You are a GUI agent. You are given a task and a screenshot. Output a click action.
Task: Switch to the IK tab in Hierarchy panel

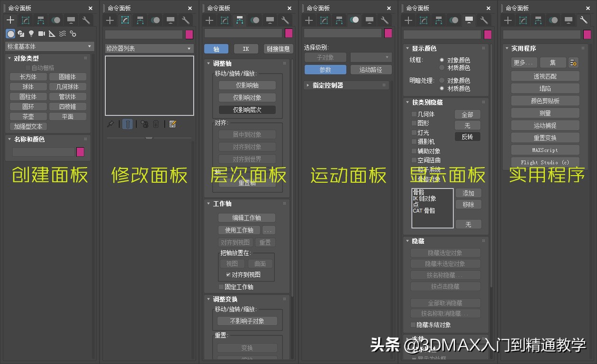[x=245, y=48]
